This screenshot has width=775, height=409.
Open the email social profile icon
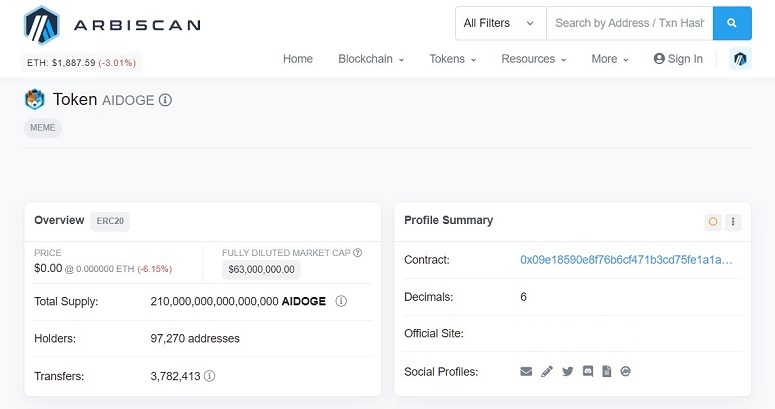click(x=526, y=371)
